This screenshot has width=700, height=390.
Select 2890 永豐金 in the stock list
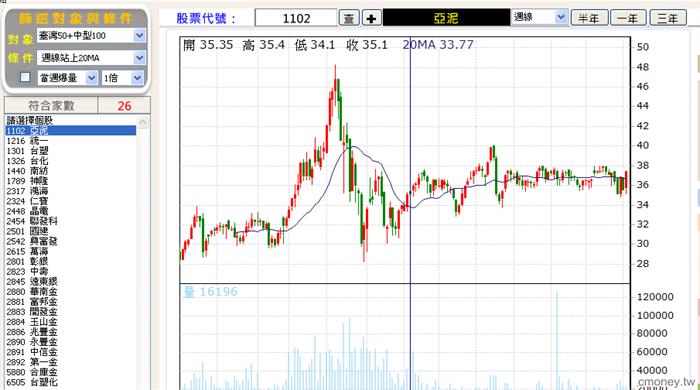point(71,342)
